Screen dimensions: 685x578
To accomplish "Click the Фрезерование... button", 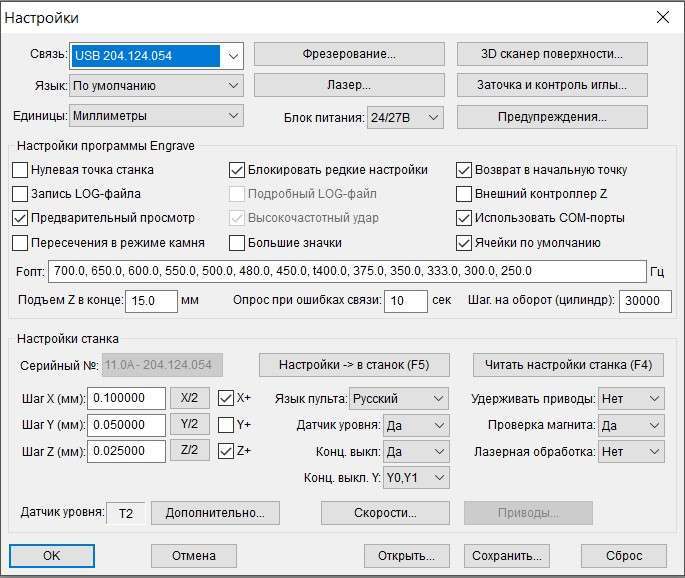I will click(x=349, y=54).
